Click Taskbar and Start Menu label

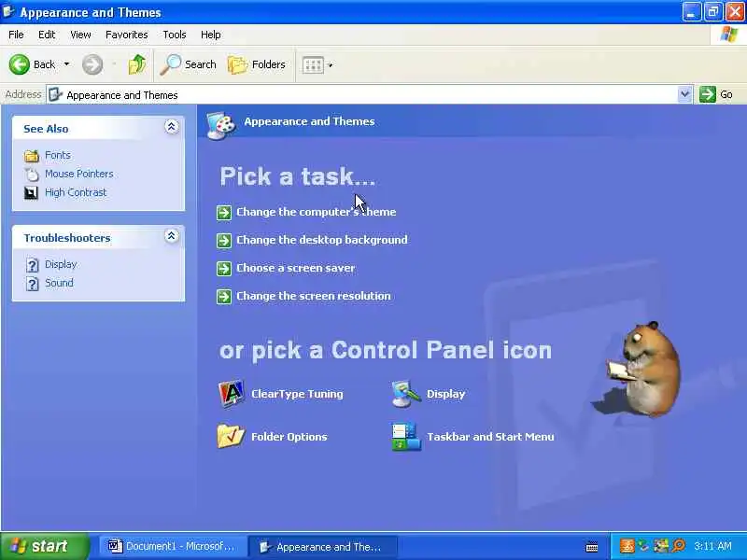point(491,437)
